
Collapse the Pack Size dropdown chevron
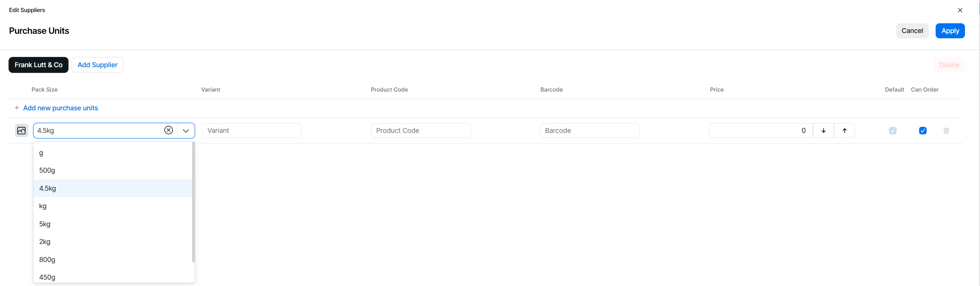point(186,131)
